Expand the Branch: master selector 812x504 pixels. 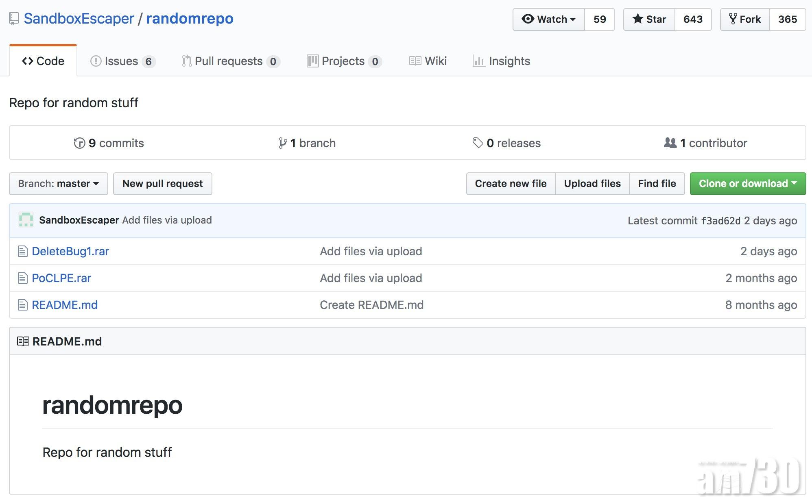click(59, 184)
